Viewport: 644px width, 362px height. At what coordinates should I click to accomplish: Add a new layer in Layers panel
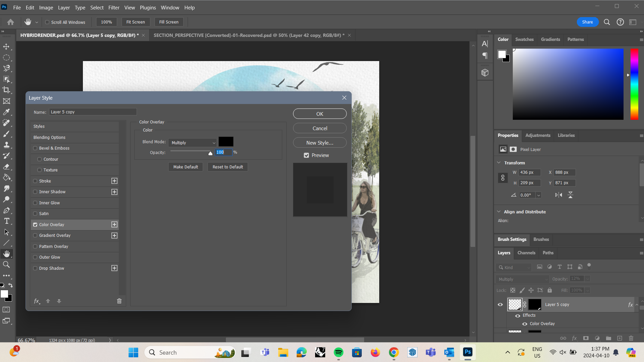click(x=619, y=338)
